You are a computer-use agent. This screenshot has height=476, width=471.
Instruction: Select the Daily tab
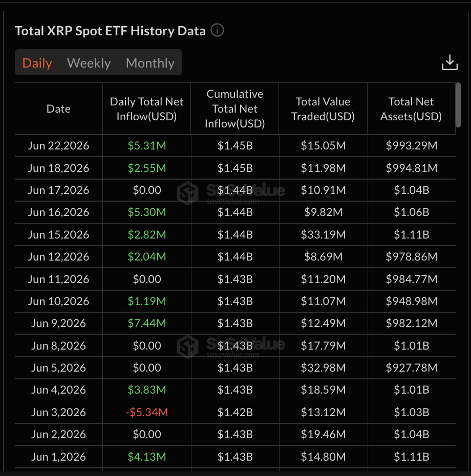pyautogui.click(x=37, y=63)
